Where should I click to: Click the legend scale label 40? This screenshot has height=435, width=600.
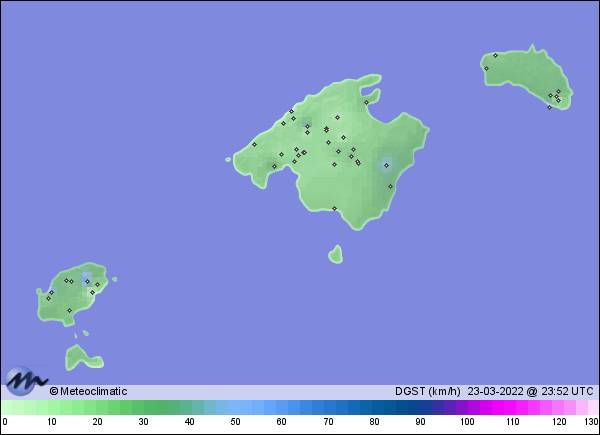[x=189, y=422]
